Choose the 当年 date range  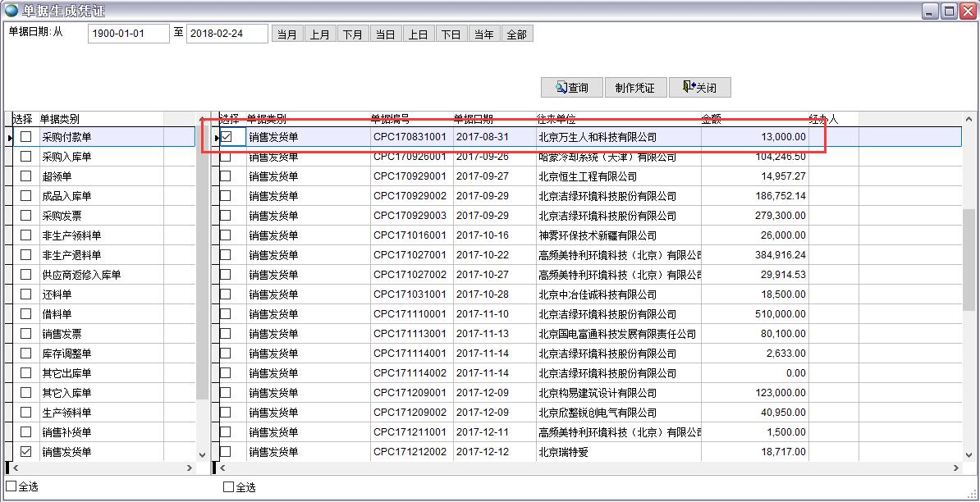tap(484, 34)
